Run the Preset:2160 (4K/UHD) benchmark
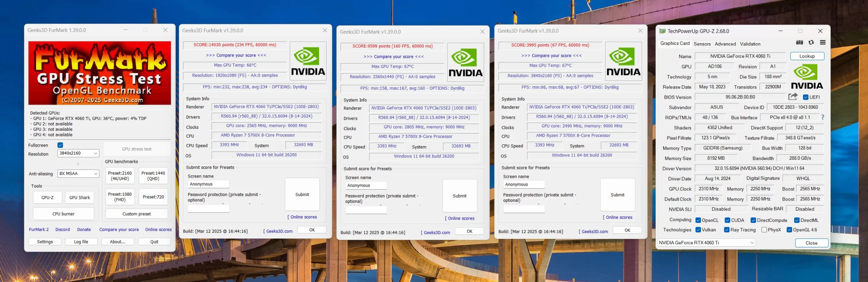 [120, 176]
